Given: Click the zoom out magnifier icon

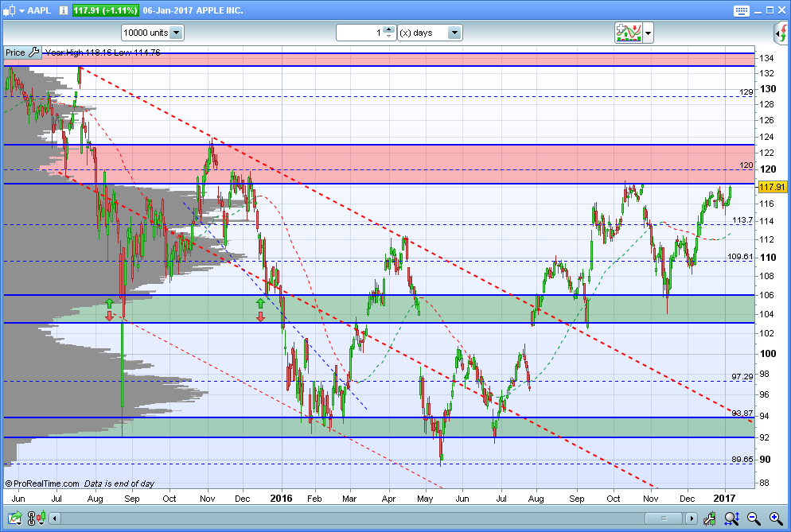Looking at the screenshot, I should [754, 518].
